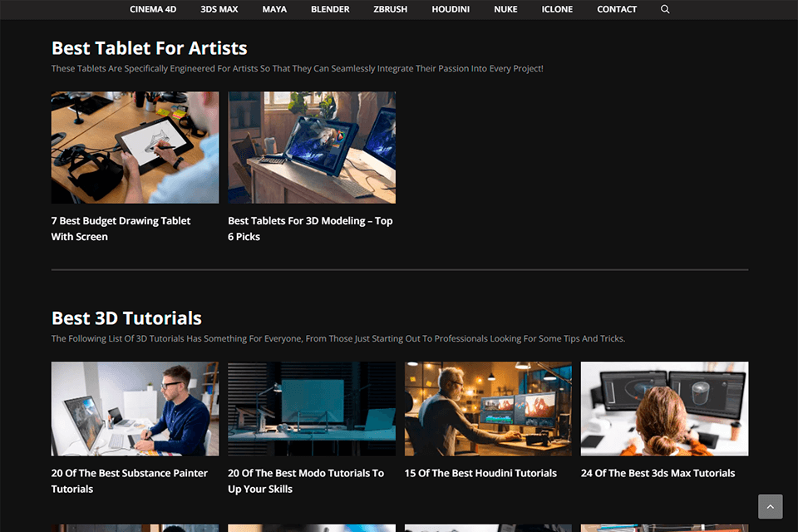
Task: Click the 3D modeling tablets thumbnail image
Action: point(312,148)
